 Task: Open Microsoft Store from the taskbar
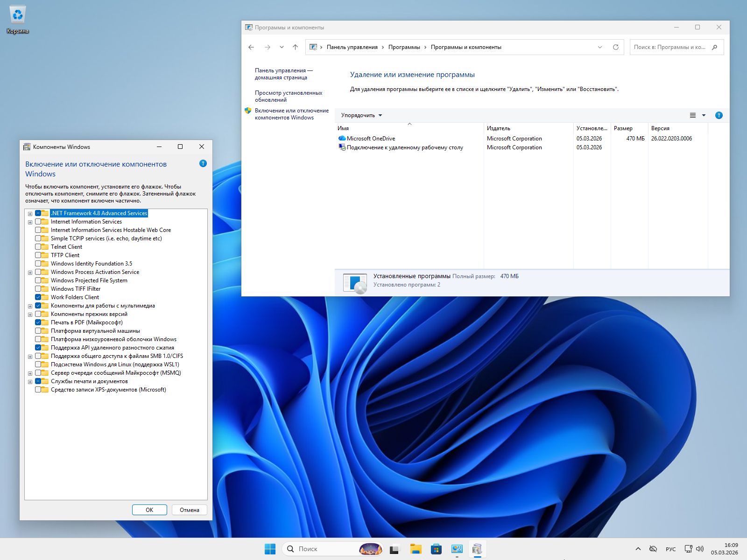(436, 549)
